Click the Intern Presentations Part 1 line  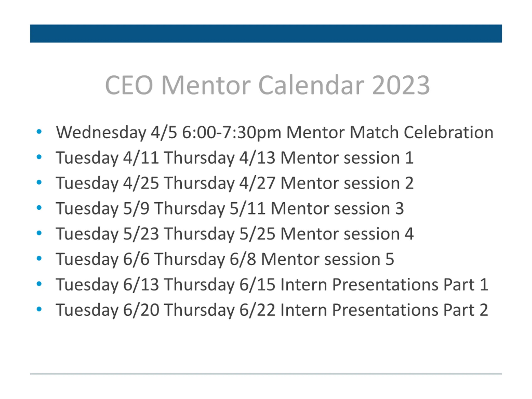click(272, 285)
